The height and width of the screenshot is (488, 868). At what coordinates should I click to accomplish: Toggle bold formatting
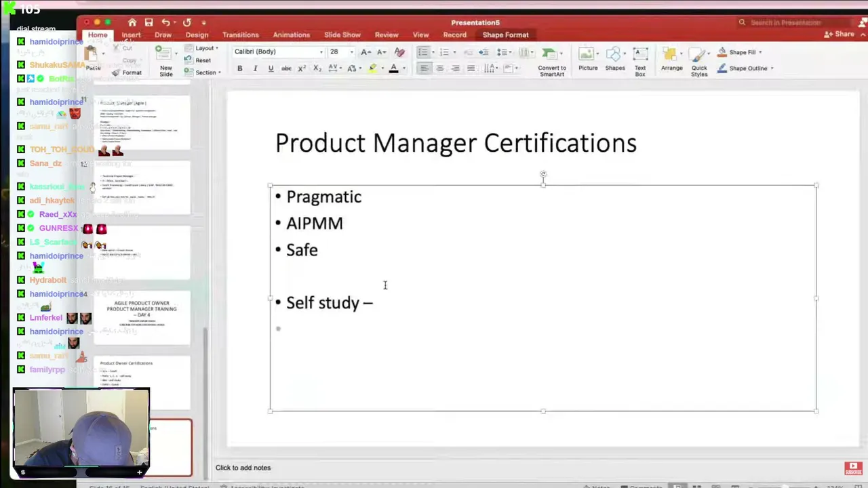239,68
